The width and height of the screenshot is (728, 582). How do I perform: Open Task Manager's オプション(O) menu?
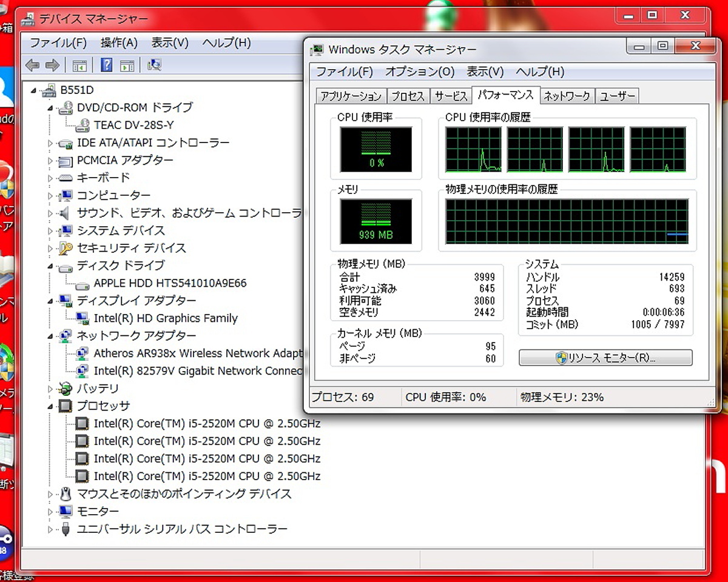(x=420, y=72)
